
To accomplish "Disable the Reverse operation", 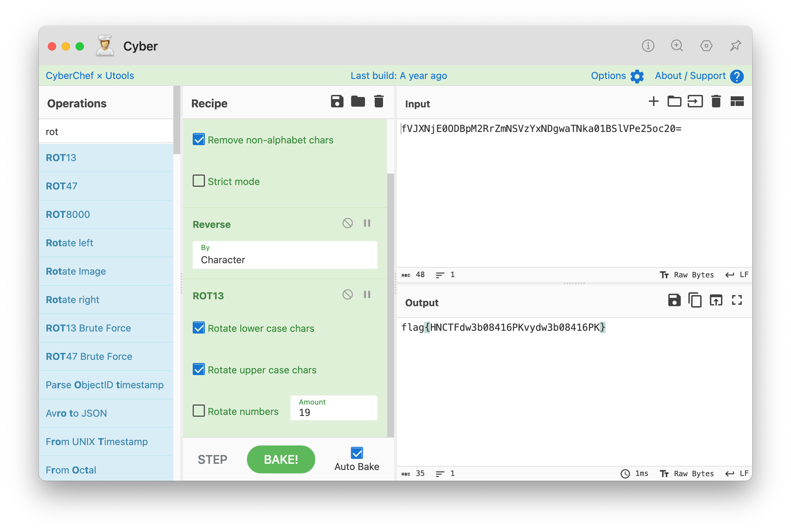I will (348, 223).
